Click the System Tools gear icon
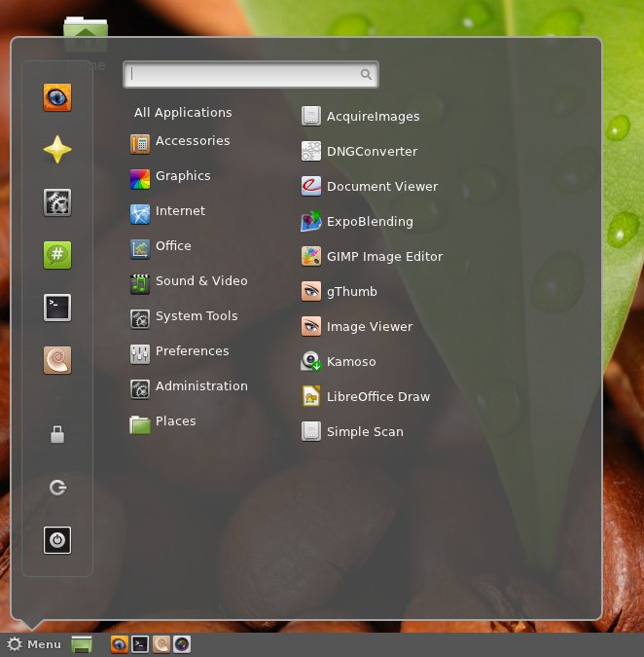Image resolution: width=644 pixels, height=657 pixels. tap(140, 319)
